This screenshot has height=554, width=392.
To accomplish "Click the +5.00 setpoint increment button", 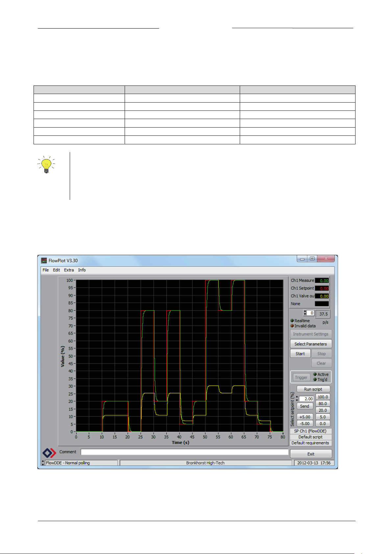I will coord(305,417).
